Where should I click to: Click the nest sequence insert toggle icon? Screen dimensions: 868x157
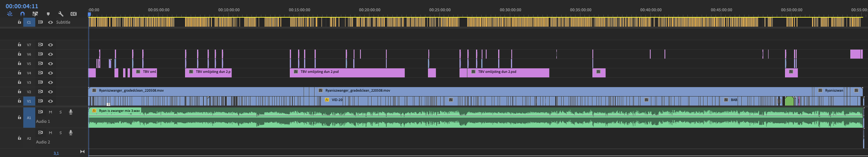tap(10, 14)
